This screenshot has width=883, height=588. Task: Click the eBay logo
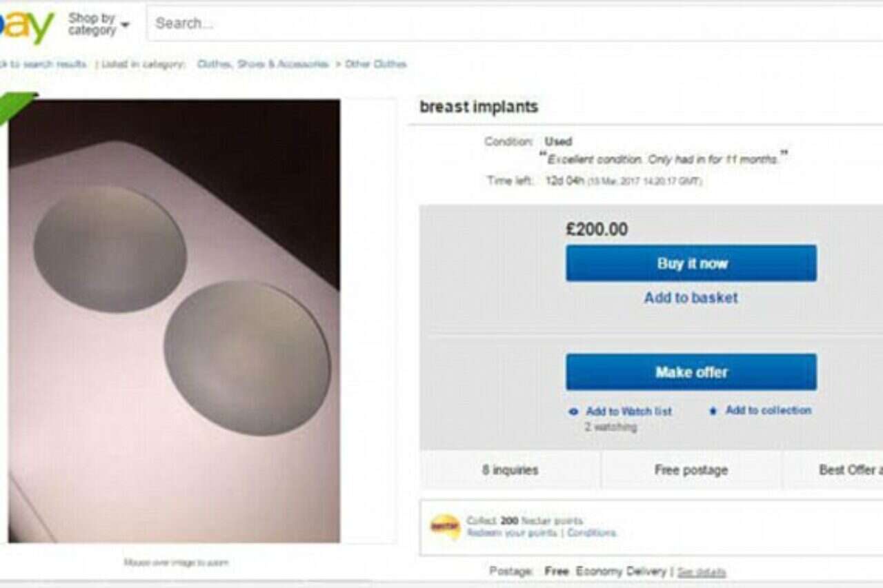click(x=26, y=26)
